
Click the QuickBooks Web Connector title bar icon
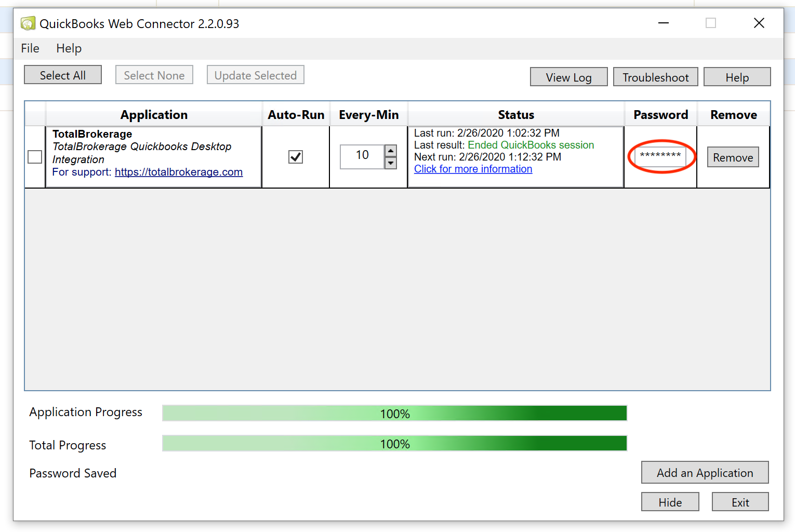coord(28,23)
